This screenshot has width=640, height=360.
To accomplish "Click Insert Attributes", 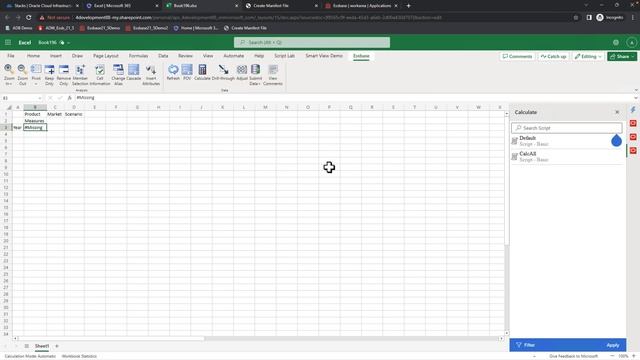I will pyautogui.click(x=151, y=74).
